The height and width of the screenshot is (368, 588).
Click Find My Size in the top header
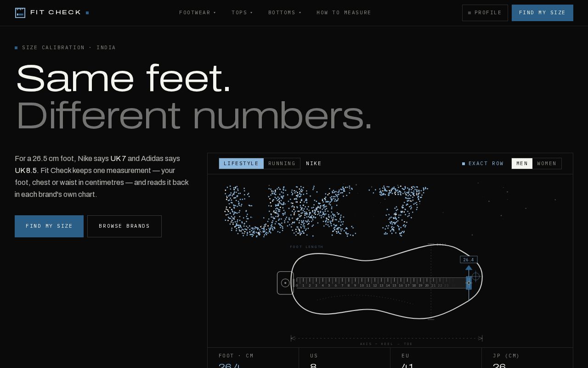[543, 13]
